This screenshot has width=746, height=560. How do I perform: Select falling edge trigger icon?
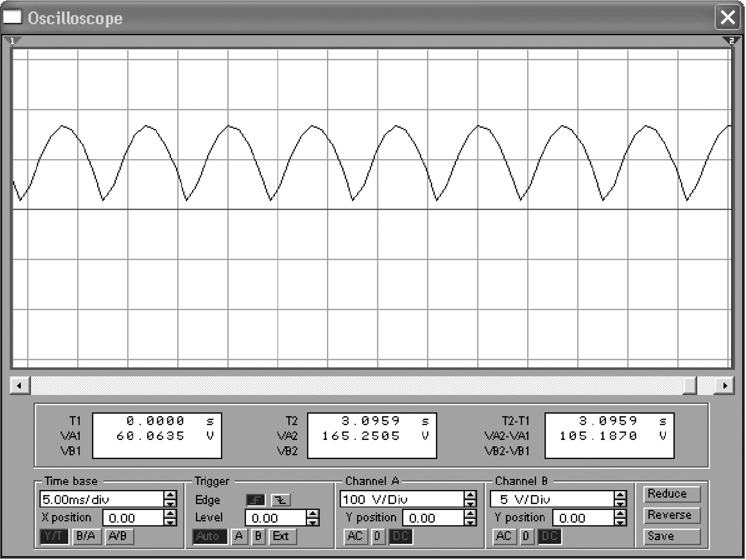[x=280, y=500]
